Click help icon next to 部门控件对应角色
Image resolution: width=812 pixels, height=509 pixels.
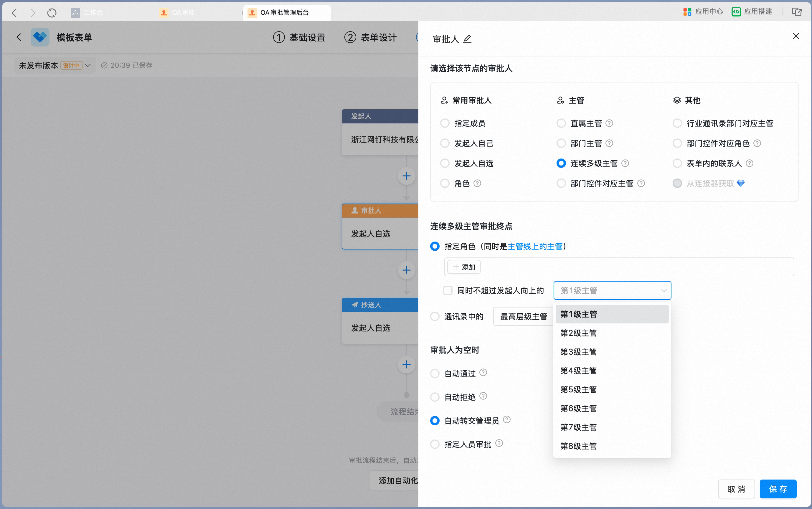pyautogui.click(x=757, y=143)
